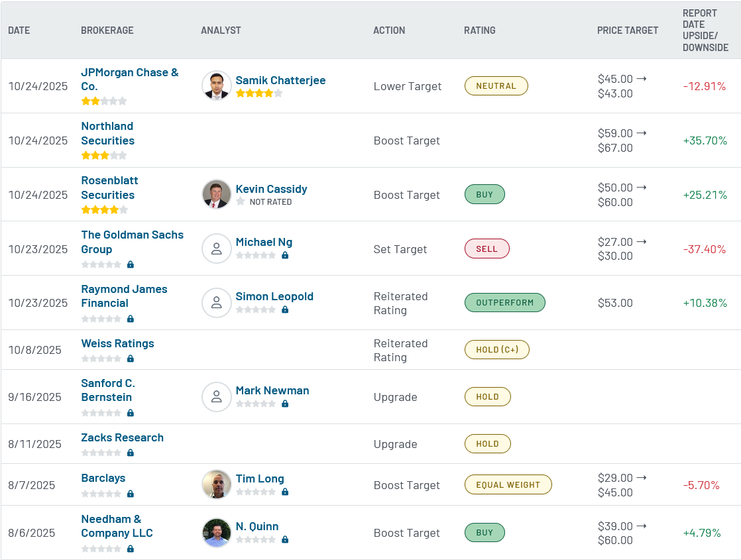
Task: Click Rosenblatt Securities star rating
Action: pyautogui.click(x=104, y=209)
